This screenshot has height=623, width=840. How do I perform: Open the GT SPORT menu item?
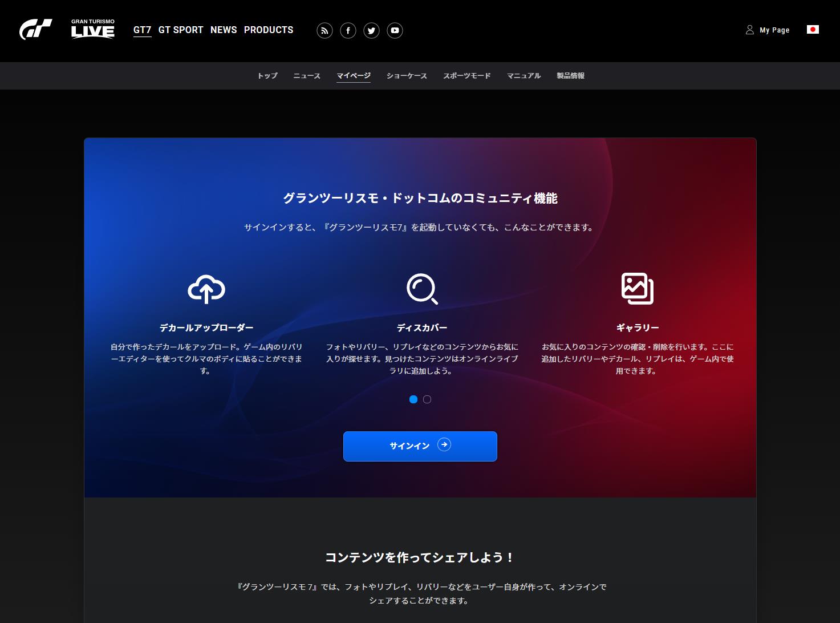coord(181,30)
